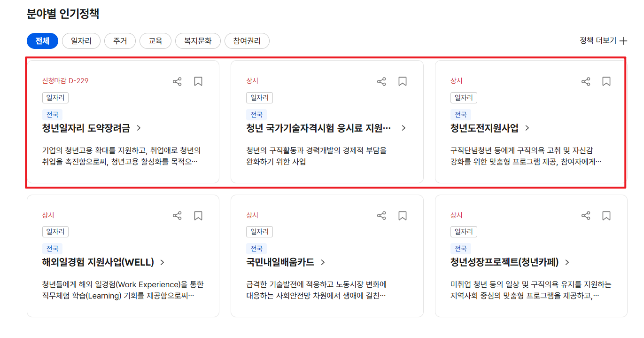644x338 pixels.
Task: Click the share icon on 국민내일배움카드 card
Action: pyautogui.click(x=381, y=215)
